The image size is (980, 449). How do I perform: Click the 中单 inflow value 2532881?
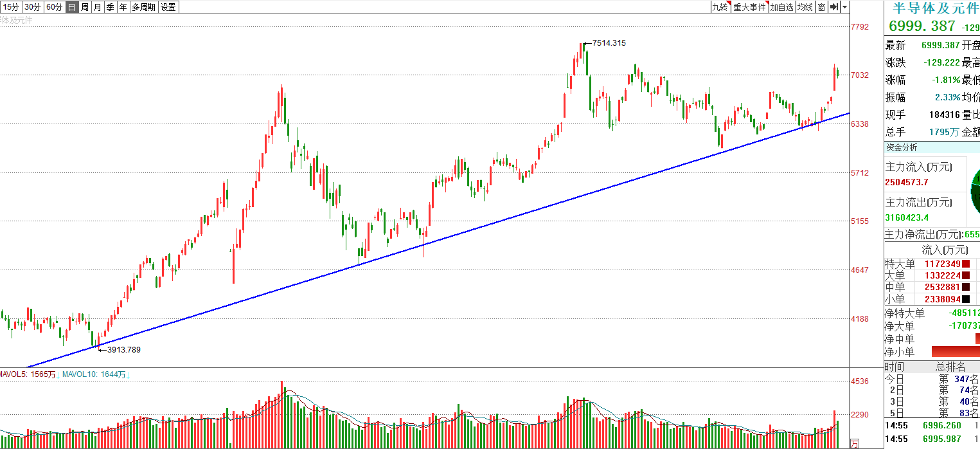pyautogui.click(x=942, y=287)
